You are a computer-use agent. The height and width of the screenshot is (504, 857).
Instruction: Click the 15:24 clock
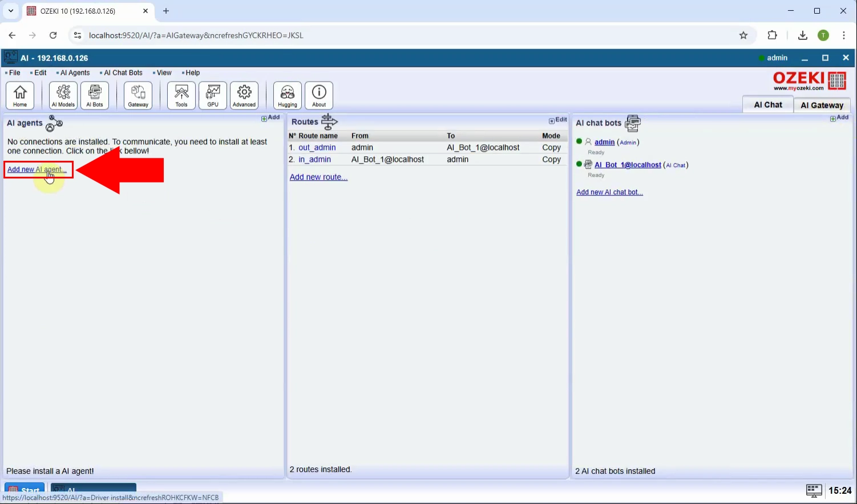pos(840,490)
